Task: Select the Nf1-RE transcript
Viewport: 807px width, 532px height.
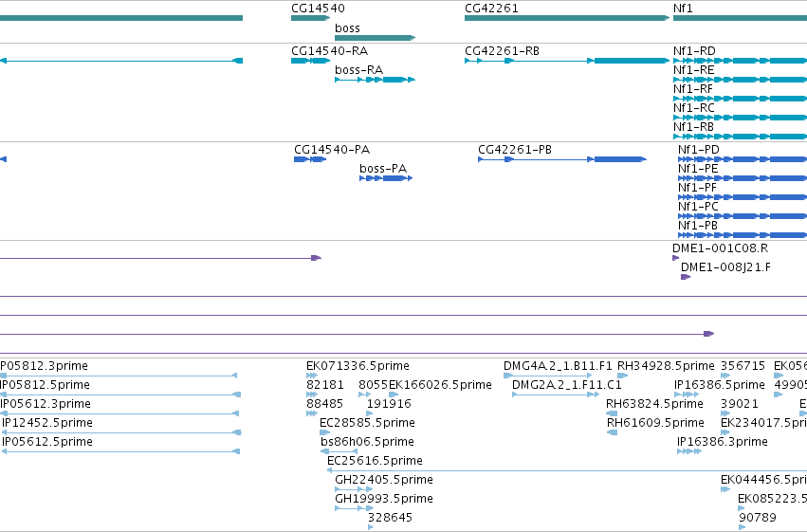Action: (x=740, y=80)
